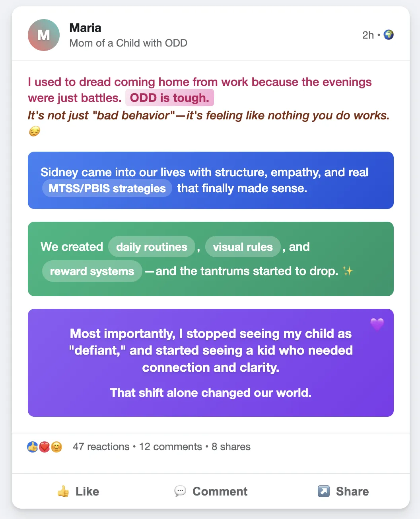View the 8 shares link

(231, 447)
